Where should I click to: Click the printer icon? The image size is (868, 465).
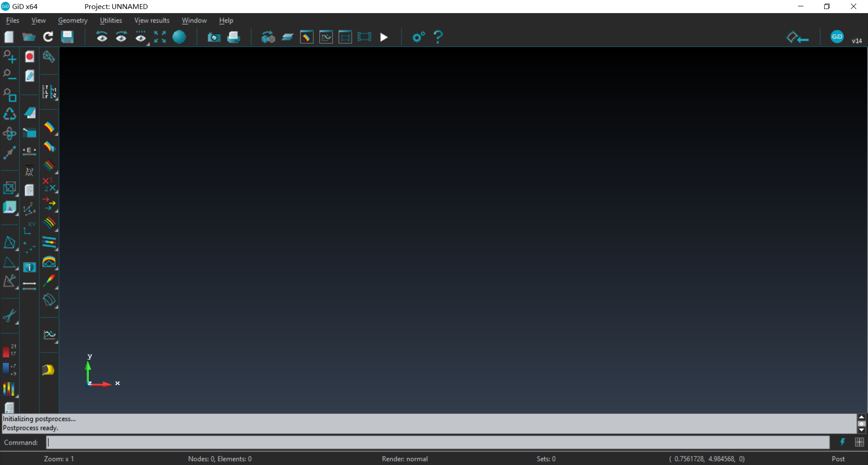click(x=234, y=37)
